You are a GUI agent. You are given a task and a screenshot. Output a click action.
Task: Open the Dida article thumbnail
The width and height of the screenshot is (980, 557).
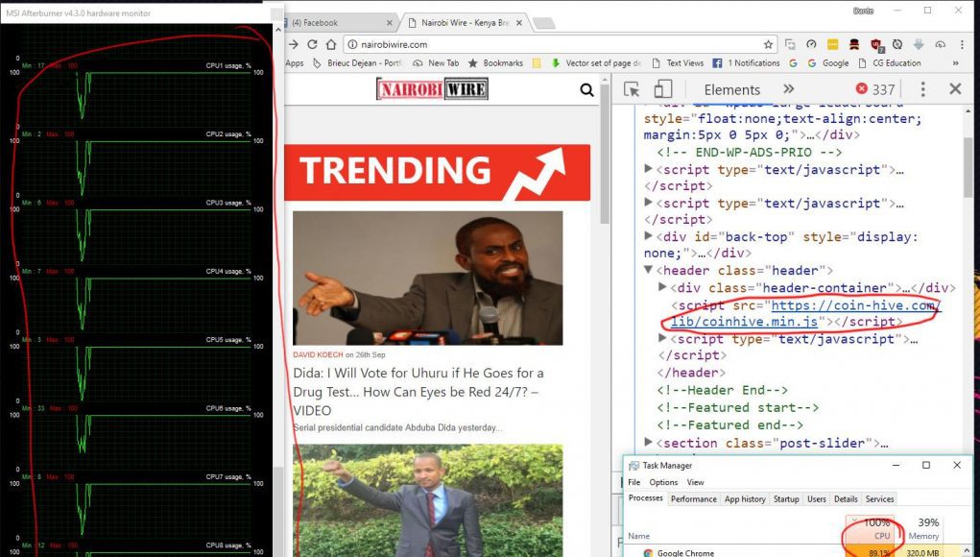coord(427,278)
